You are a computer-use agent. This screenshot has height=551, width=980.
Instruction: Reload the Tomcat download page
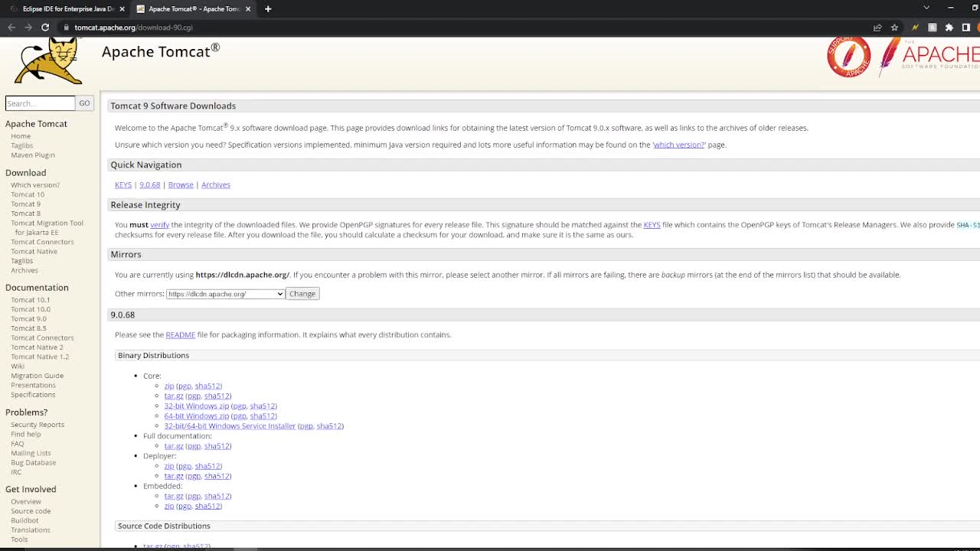click(45, 28)
